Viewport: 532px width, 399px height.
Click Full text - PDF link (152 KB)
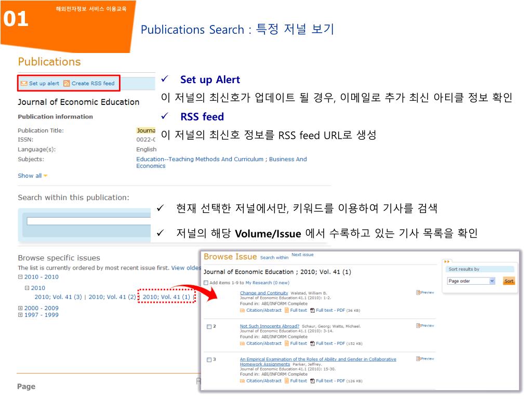click(x=330, y=343)
